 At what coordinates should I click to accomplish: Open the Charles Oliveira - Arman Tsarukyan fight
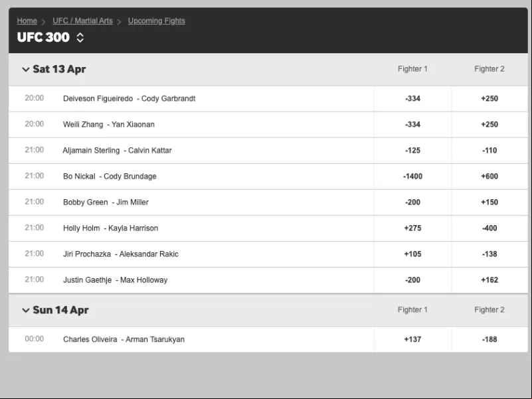[124, 339]
